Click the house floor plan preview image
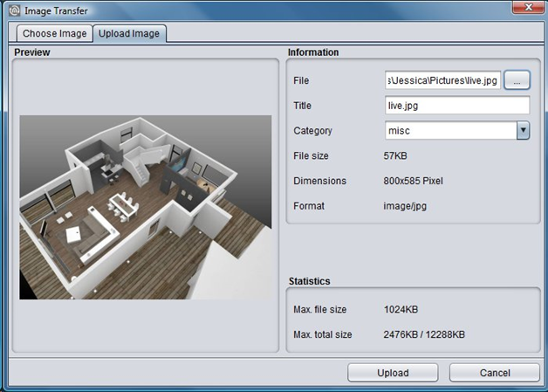 click(146, 208)
